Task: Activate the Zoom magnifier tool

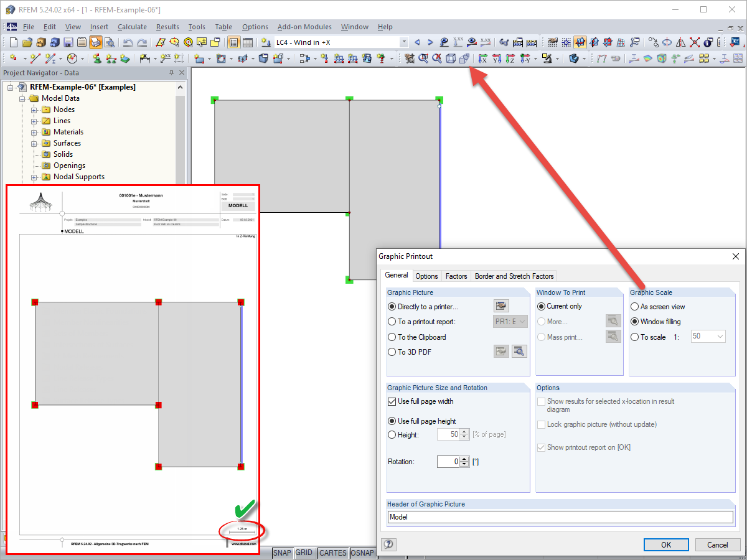Action: point(423,58)
